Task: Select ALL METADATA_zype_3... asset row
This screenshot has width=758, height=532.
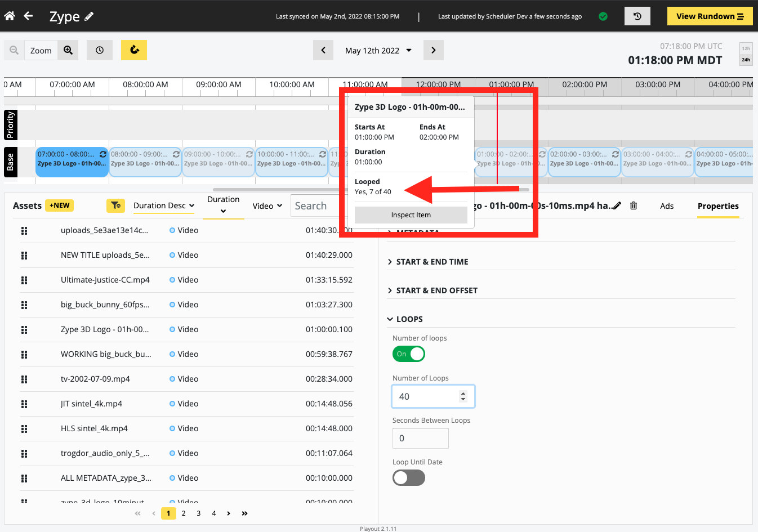Action: (186, 478)
